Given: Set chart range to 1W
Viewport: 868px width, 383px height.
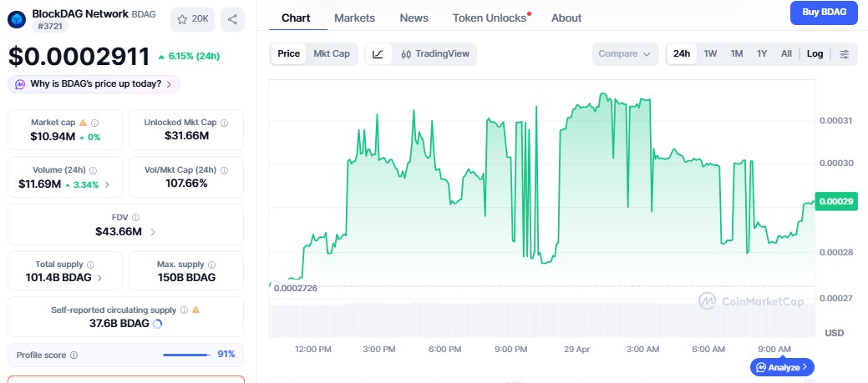Looking at the screenshot, I should point(710,54).
